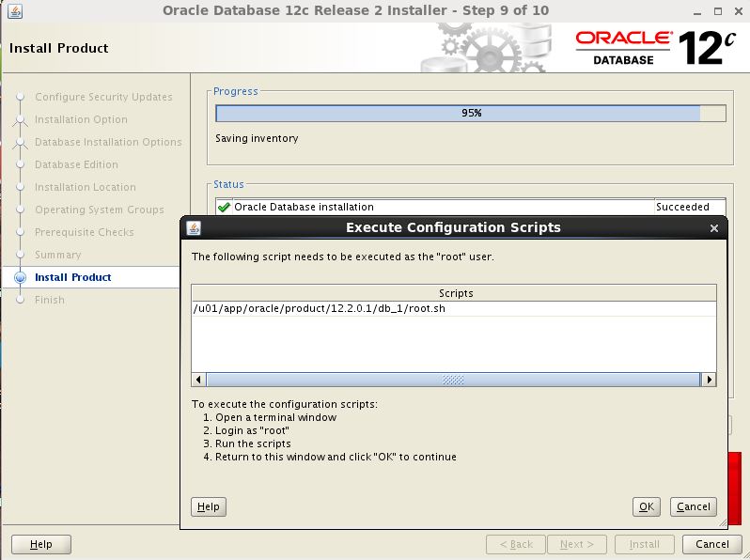
Task: Click the scripts list left scroll arrow
Action: (198, 380)
